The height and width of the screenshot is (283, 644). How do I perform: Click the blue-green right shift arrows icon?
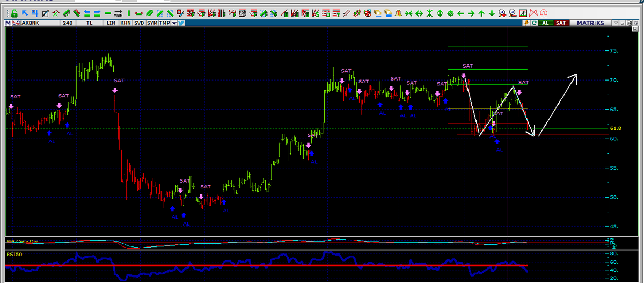pos(97,13)
